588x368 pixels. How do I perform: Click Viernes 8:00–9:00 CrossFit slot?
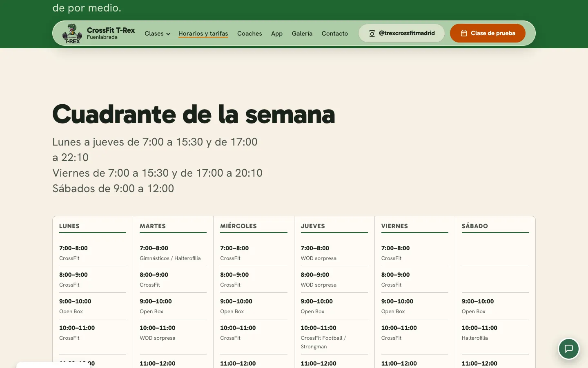point(415,280)
